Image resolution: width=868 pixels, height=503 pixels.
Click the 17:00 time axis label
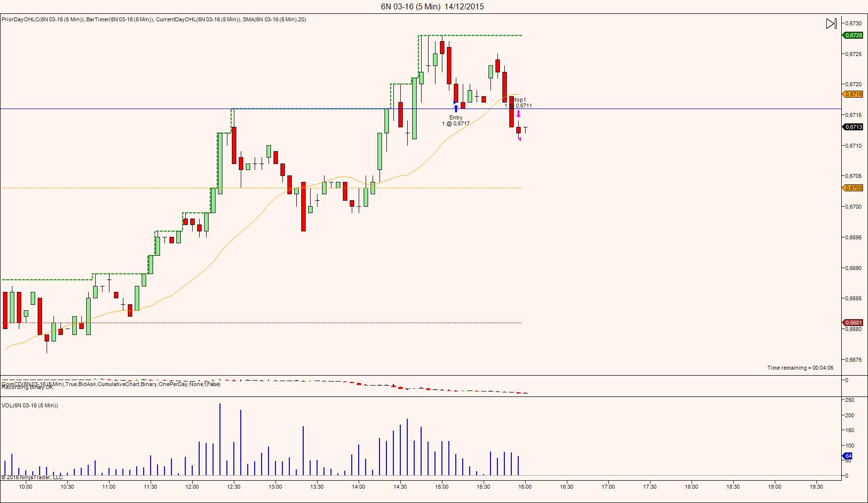tap(608, 487)
